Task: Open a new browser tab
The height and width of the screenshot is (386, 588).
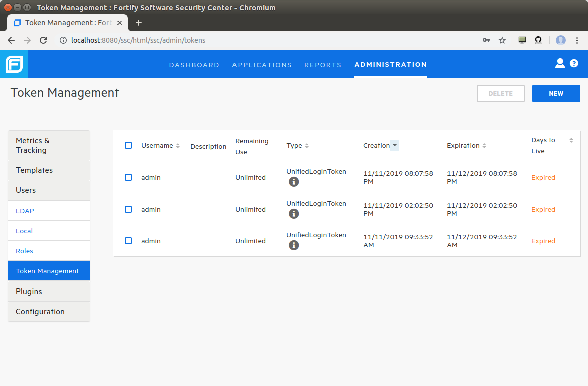Action: tap(139, 23)
